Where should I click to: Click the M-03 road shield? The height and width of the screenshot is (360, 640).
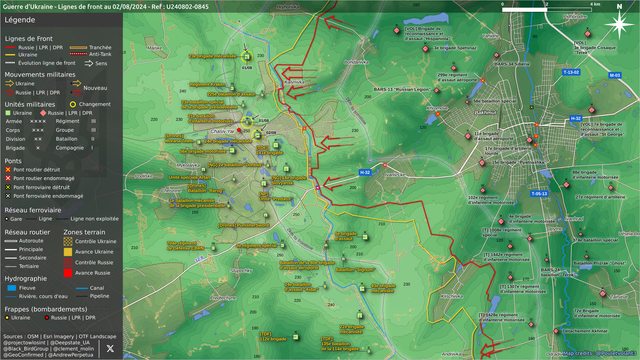pyautogui.click(x=615, y=76)
